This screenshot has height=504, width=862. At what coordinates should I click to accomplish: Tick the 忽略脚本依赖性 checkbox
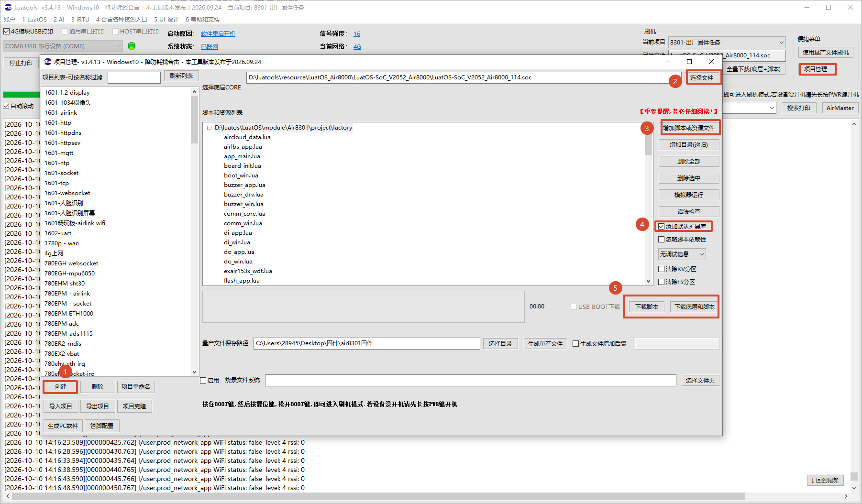pos(662,240)
